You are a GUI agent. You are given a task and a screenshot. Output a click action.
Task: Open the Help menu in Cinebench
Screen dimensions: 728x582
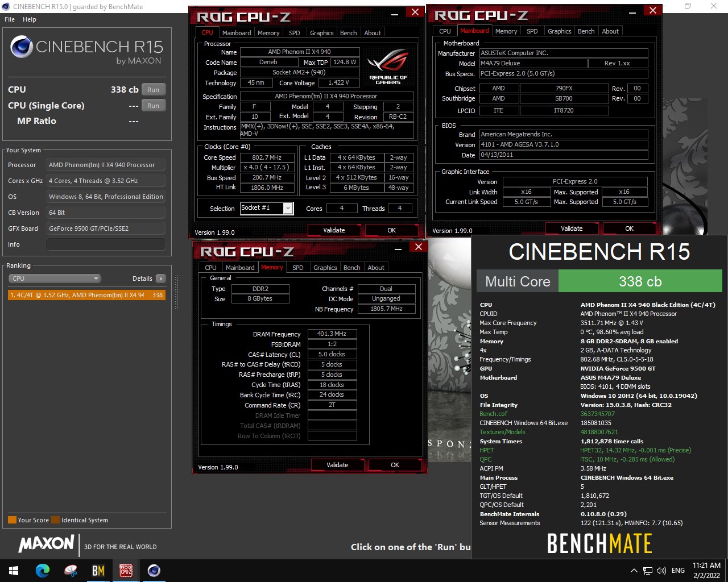(x=30, y=19)
